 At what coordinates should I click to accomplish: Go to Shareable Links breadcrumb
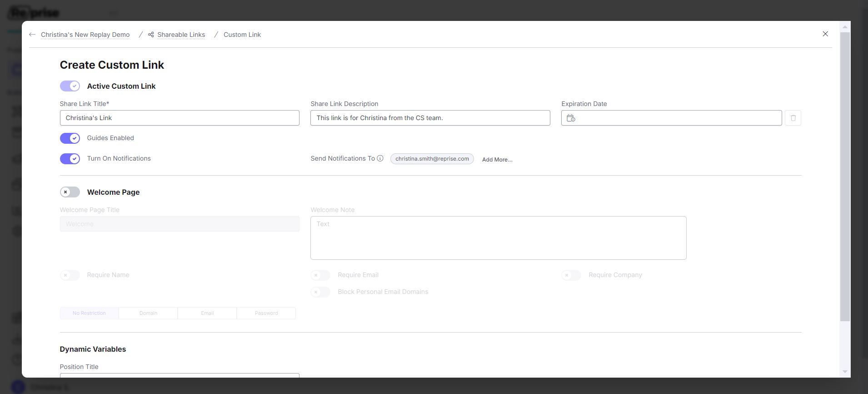coord(181,35)
